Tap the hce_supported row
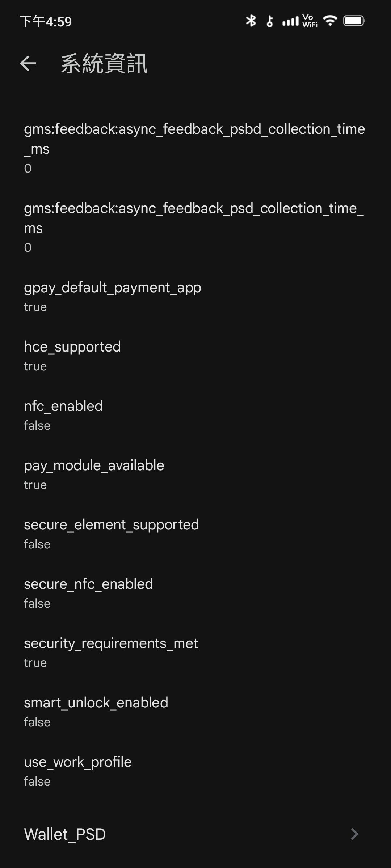The height and width of the screenshot is (868, 391). point(72,356)
